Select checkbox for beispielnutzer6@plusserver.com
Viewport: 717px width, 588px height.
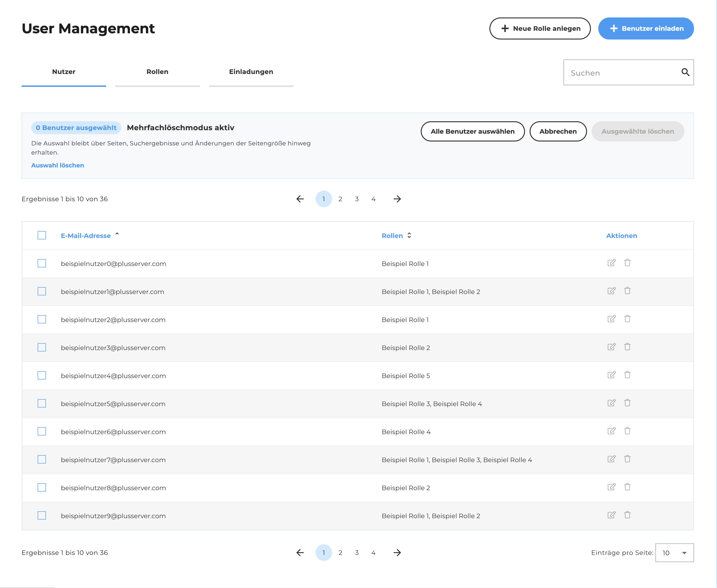(42, 432)
